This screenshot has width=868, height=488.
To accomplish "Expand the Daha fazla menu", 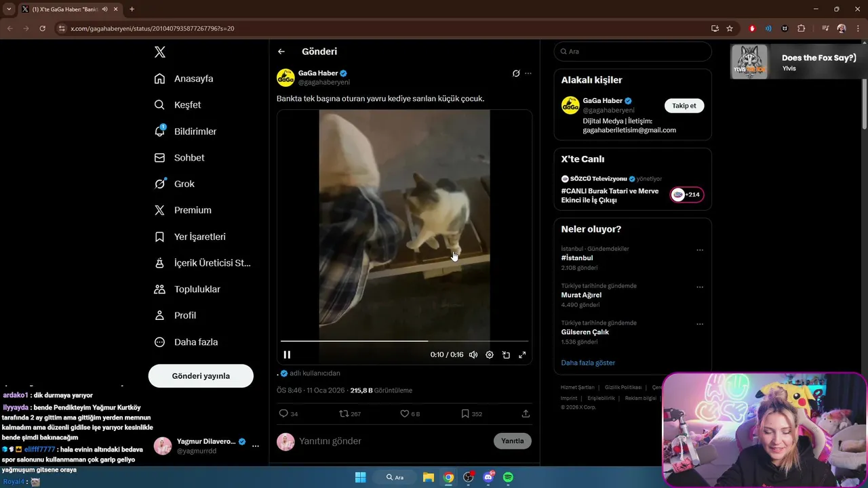I will (186, 342).
